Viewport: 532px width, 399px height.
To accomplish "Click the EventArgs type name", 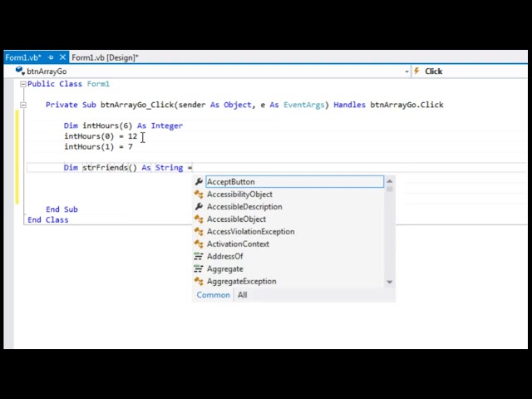I will pyautogui.click(x=303, y=105).
